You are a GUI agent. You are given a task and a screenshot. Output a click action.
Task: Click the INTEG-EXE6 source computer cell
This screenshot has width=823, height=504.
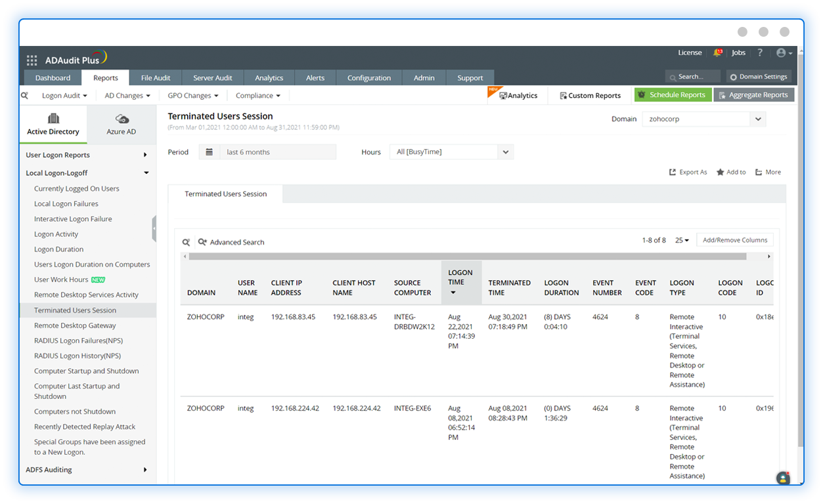412,408
